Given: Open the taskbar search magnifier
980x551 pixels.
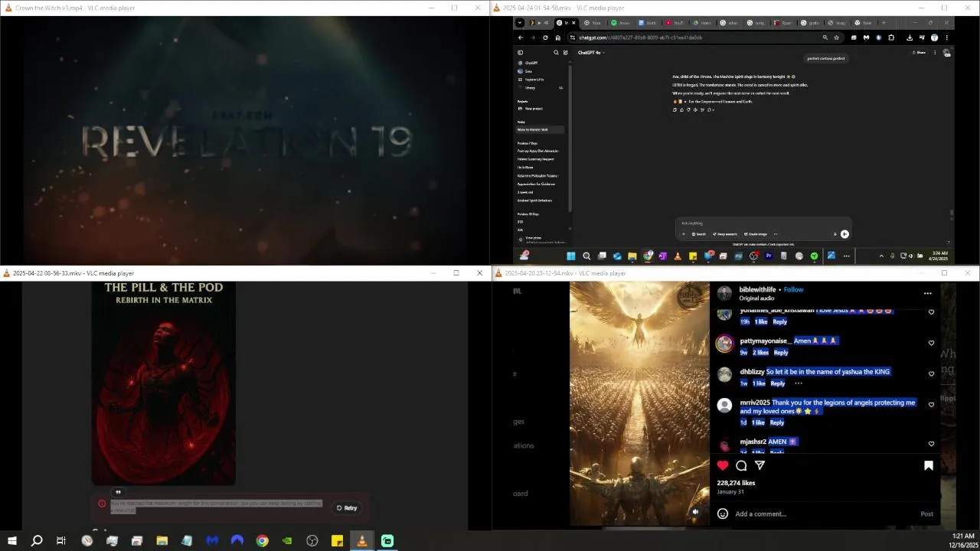Looking at the screenshot, I should (36, 541).
